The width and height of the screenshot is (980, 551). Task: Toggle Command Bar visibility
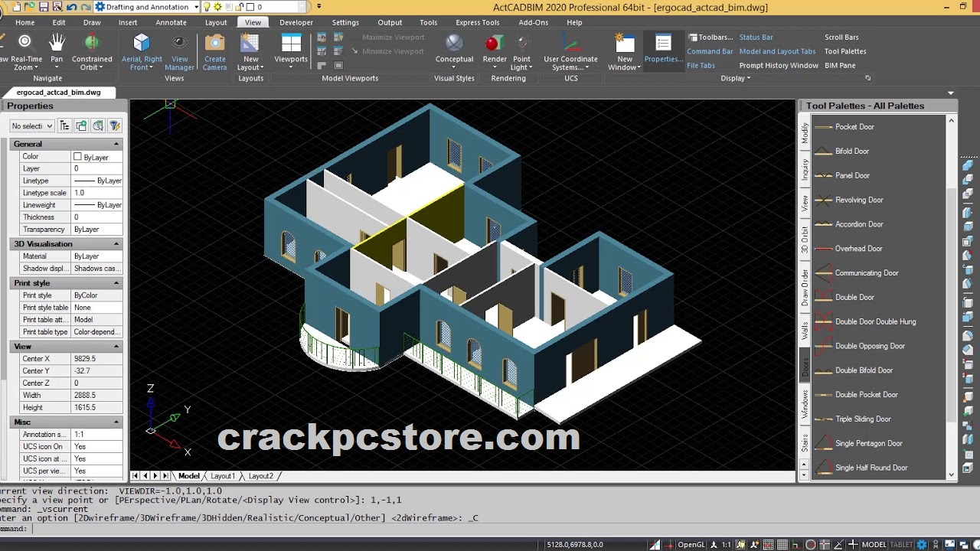710,51
